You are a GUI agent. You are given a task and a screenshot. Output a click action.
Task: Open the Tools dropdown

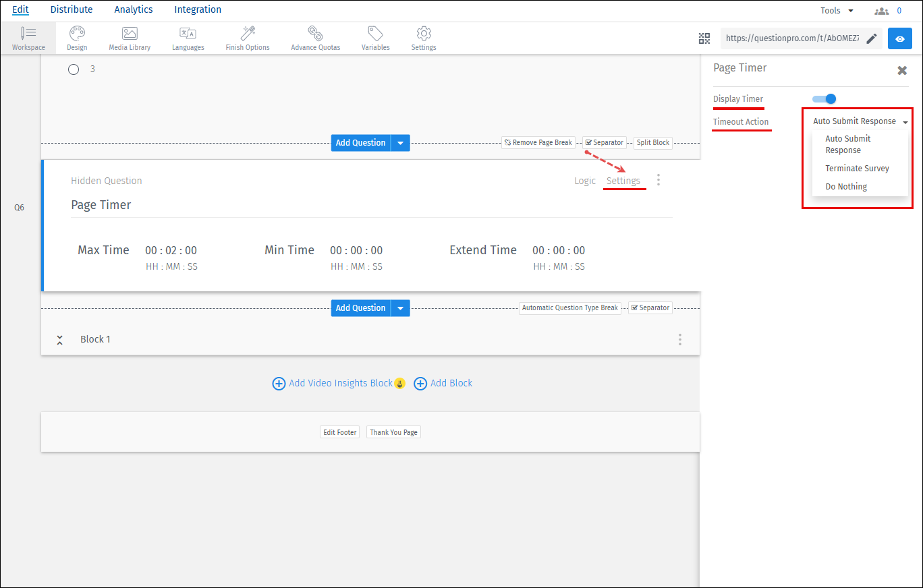pyautogui.click(x=837, y=9)
